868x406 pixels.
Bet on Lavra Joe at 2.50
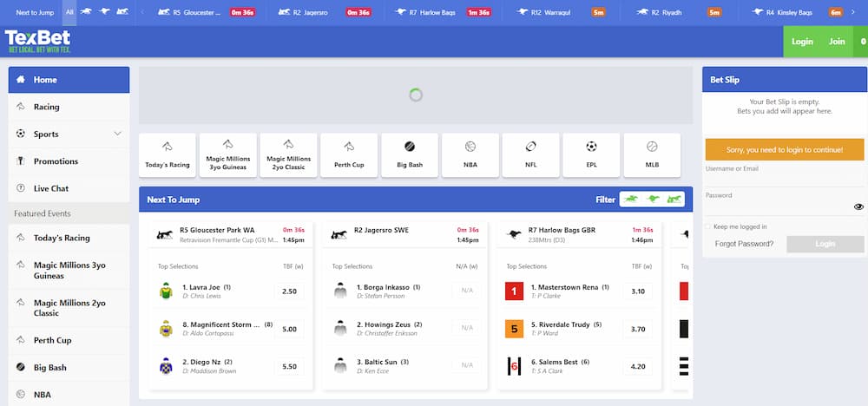290,291
